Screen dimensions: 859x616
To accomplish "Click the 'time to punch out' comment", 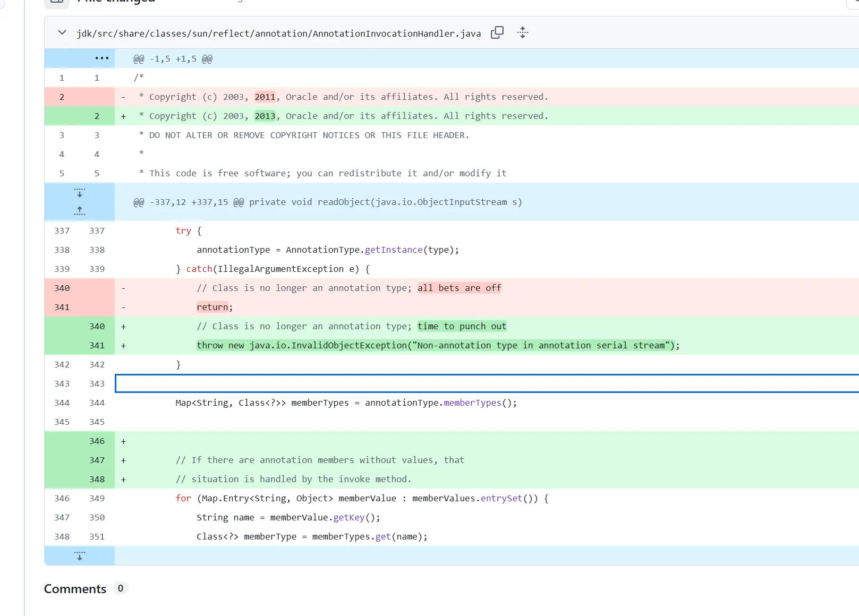I will pos(462,327).
